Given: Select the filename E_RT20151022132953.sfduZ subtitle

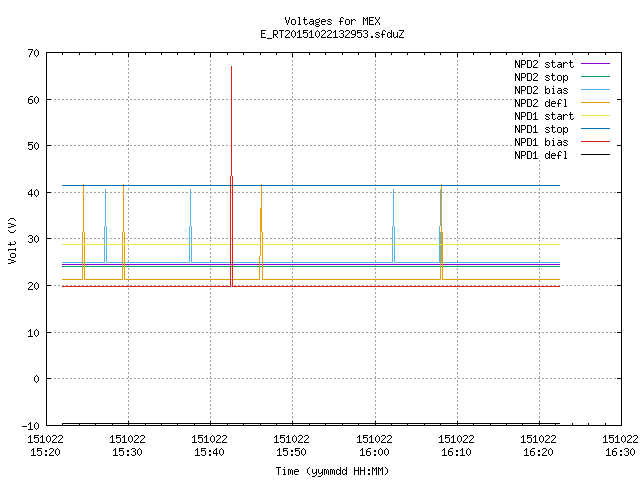Looking at the screenshot, I should click(x=332, y=34).
